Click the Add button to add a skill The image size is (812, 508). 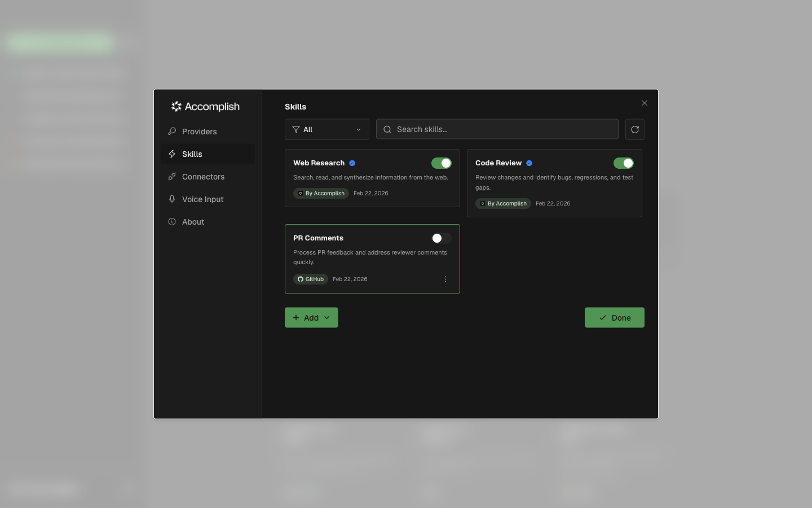point(306,317)
